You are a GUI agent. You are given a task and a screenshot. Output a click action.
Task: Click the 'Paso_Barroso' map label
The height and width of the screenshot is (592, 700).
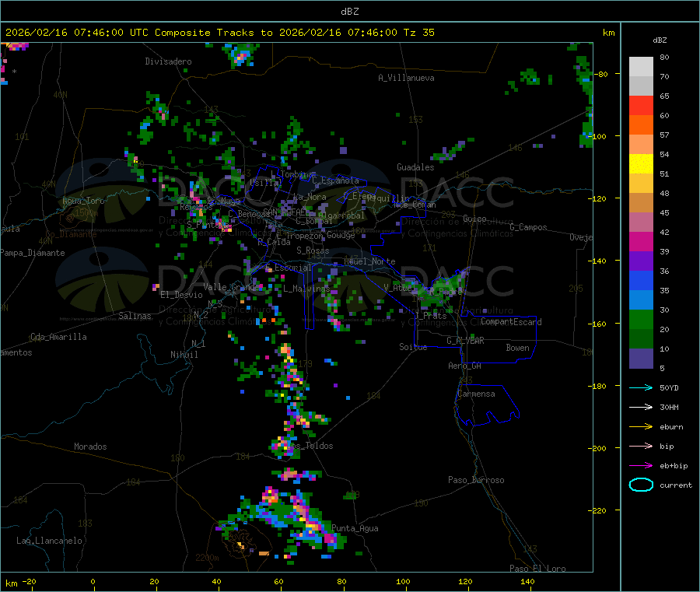[476, 480]
